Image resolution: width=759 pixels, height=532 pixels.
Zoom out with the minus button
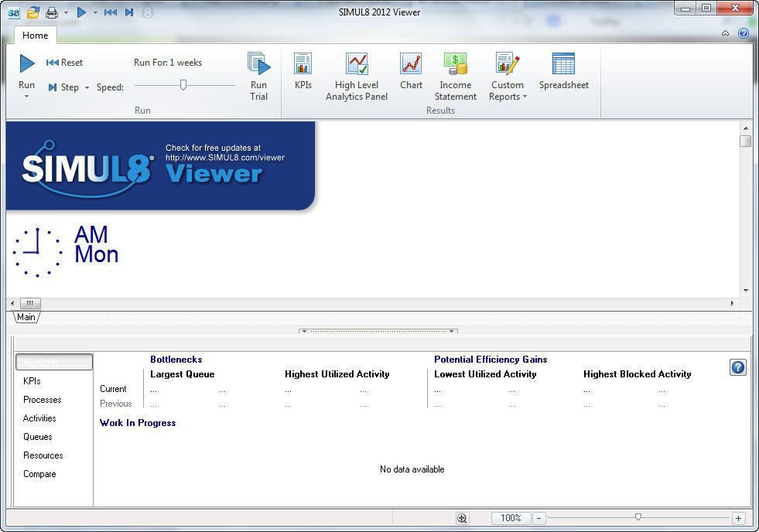coord(538,518)
